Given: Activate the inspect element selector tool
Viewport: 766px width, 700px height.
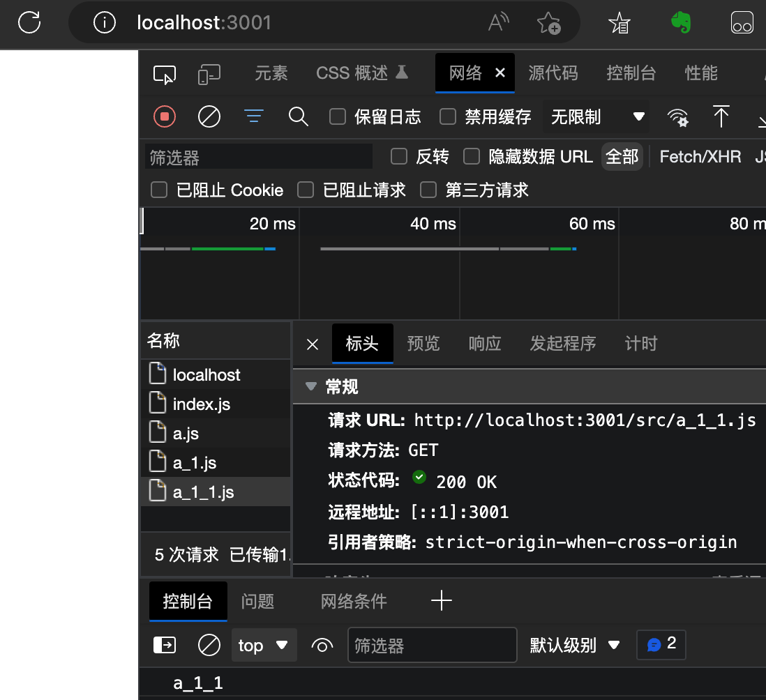Looking at the screenshot, I should 165,75.
